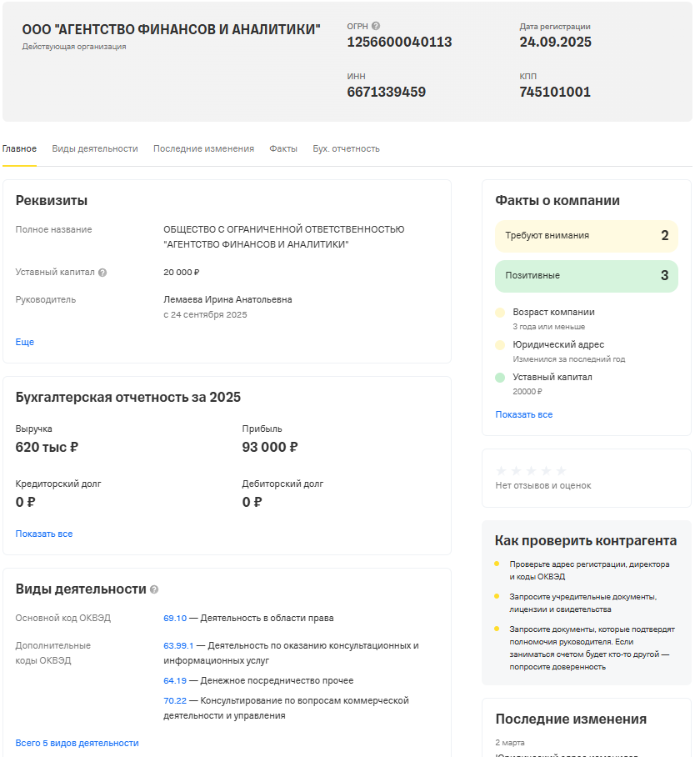This screenshot has width=700, height=757.
Task: Click revenue value 620 тыс ₽
Action: 47,447
